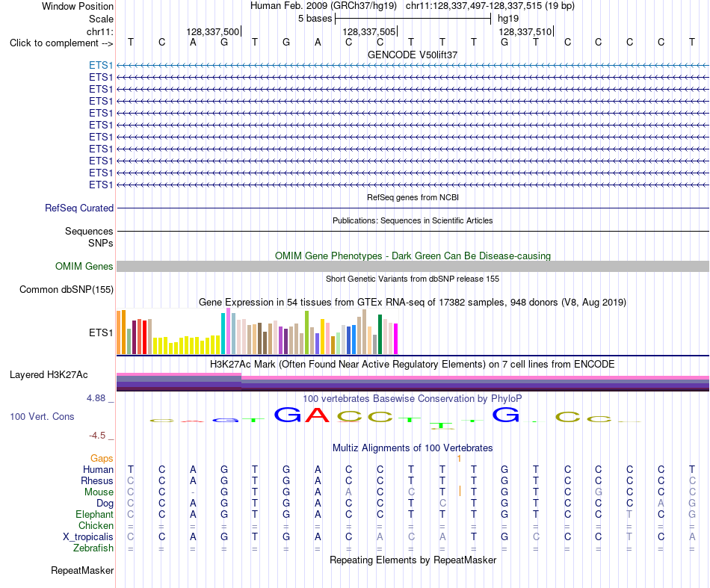Click the orange insertion bar in Mouse row
Screen dimensions: 710x588
click(x=460, y=491)
